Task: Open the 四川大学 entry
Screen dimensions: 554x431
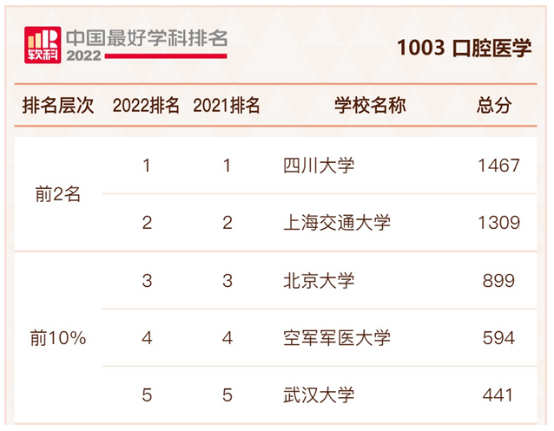Action: tap(319, 166)
